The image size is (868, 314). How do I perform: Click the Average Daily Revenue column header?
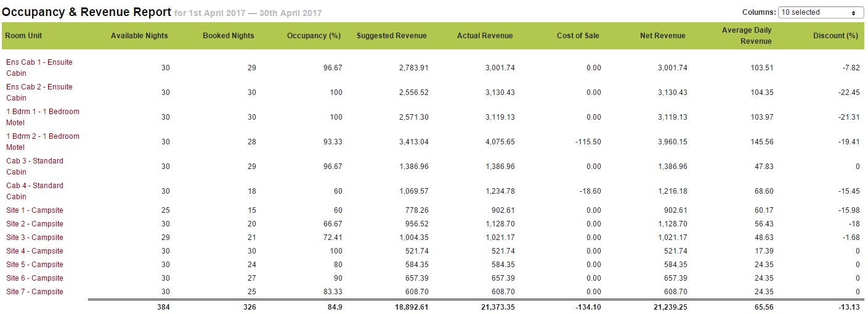747,36
